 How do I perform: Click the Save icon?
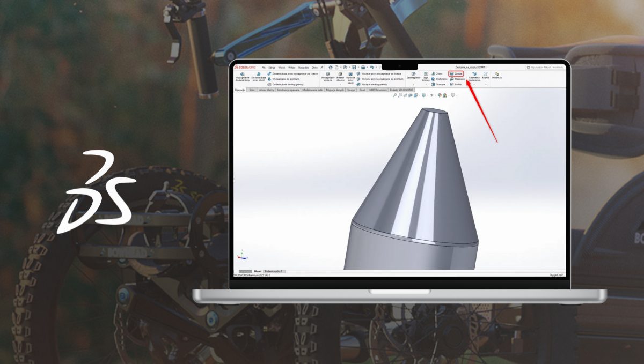click(x=354, y=68)
